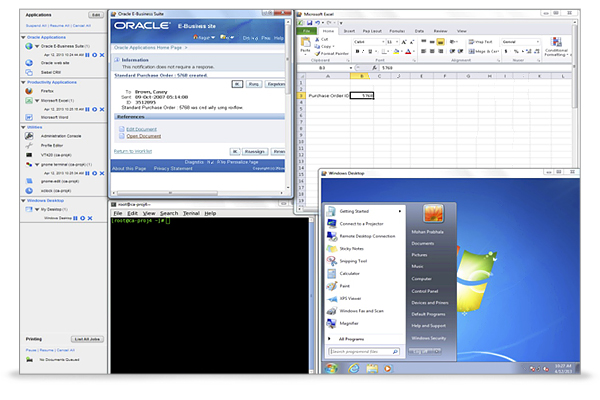Click Merge & Center in Excel

(x=484, y=51)
